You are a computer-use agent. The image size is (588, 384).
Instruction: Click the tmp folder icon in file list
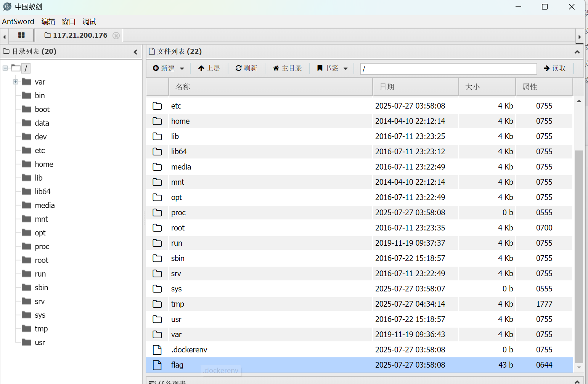pyautogui.click(x=157, y=304)
